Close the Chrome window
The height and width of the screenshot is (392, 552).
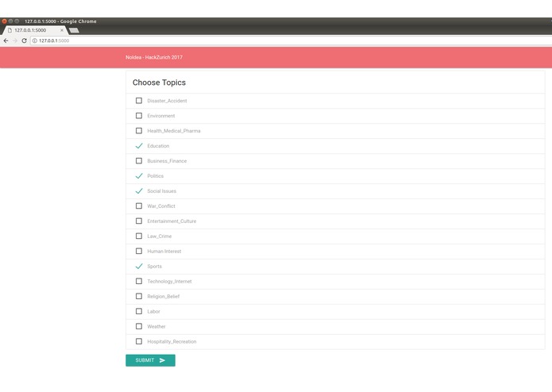tap(4, 21)
